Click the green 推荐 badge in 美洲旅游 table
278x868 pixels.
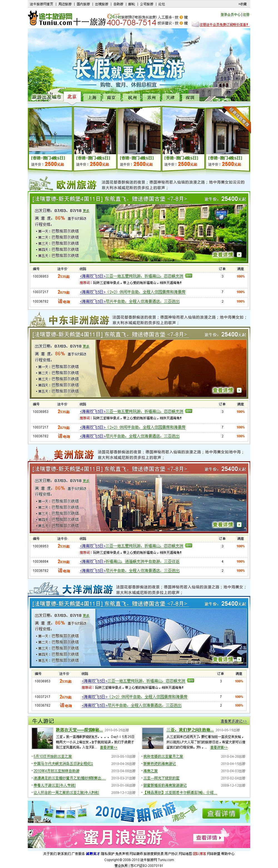[188, 545]
